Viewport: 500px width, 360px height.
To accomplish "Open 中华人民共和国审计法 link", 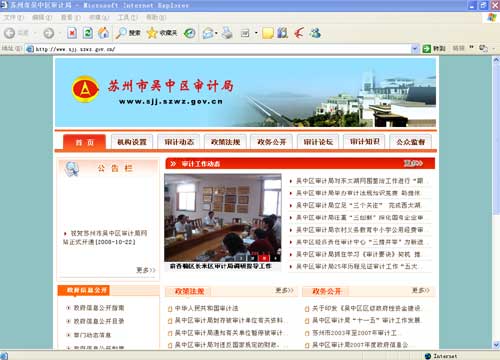I will 207,308.
